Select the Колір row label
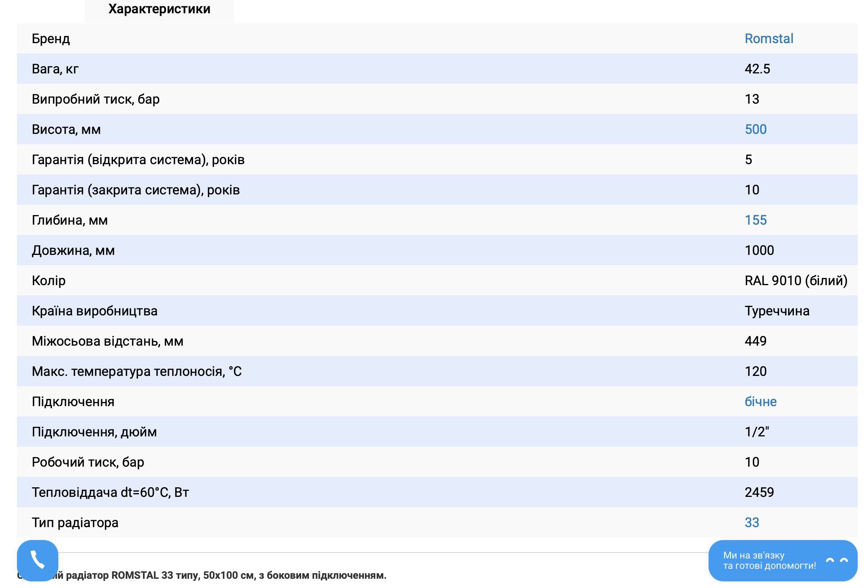This screenshot has width=868, height=588. click(49, 281)
